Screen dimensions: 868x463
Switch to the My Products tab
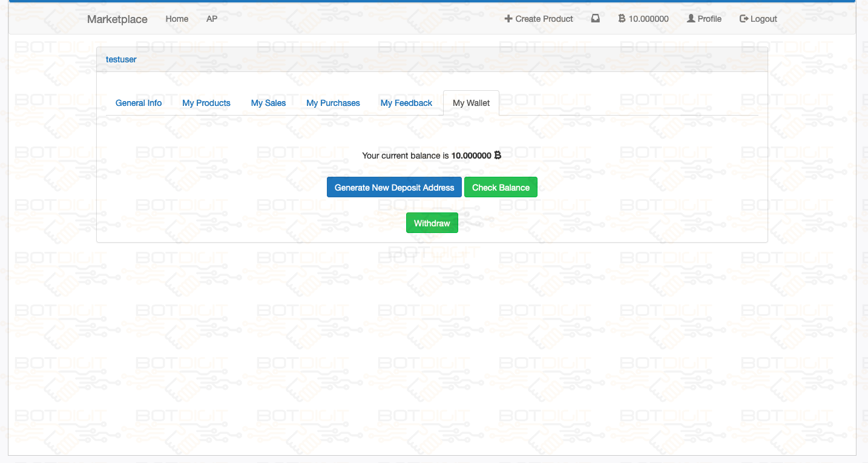point(206,103)
